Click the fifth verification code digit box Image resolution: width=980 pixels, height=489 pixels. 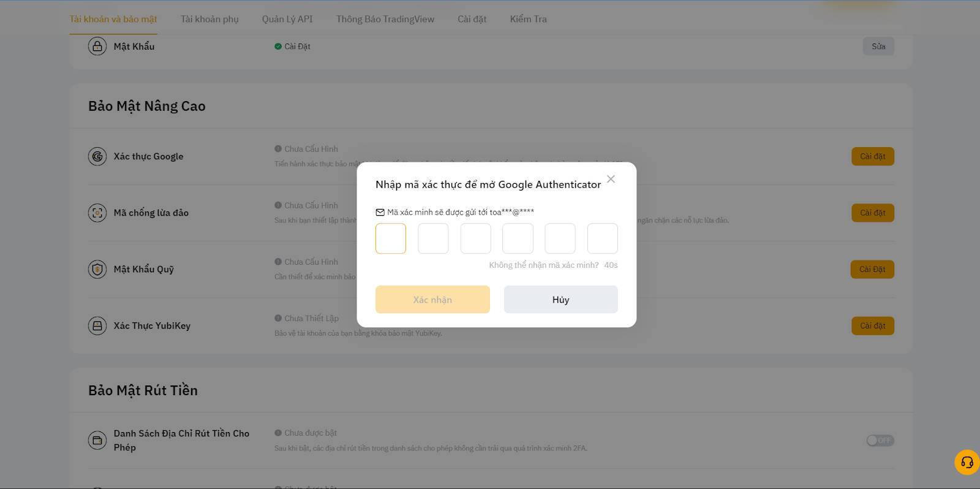(x=560, y=238)
